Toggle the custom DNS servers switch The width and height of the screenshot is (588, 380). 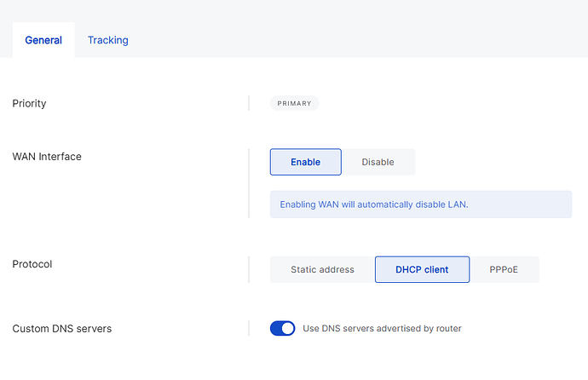(282, 328)
